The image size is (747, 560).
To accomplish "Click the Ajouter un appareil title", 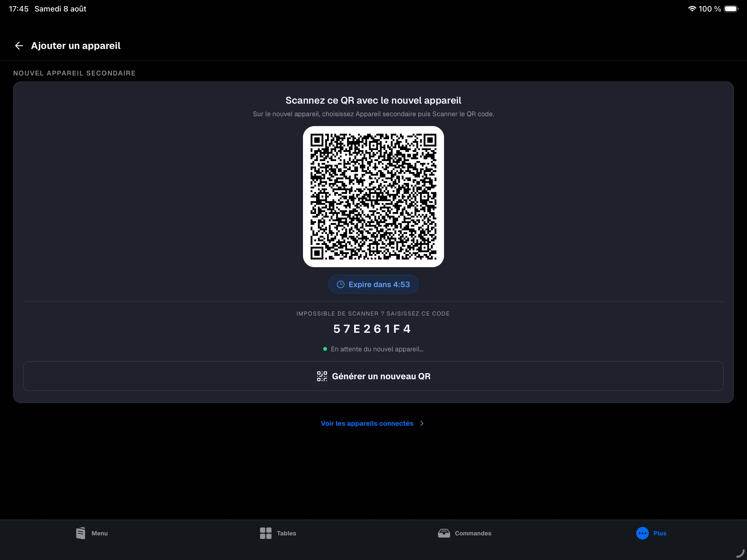I will 76,46.
